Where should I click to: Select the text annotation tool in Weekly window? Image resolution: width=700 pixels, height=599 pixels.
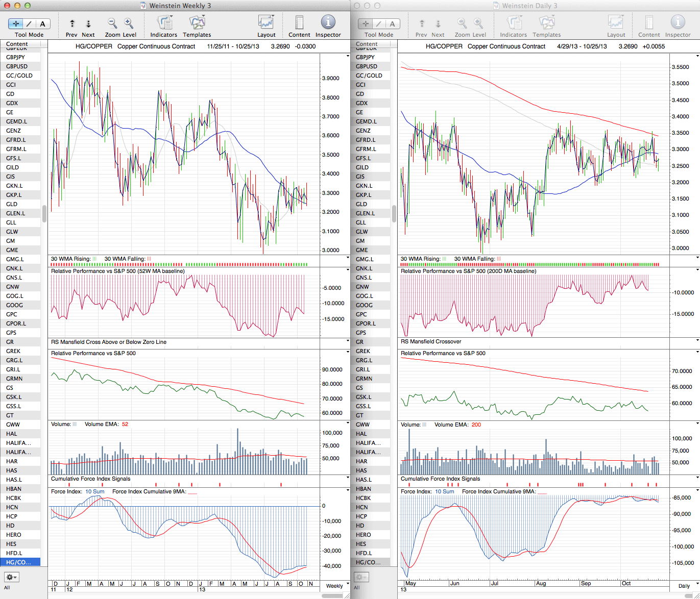point(42,24)
